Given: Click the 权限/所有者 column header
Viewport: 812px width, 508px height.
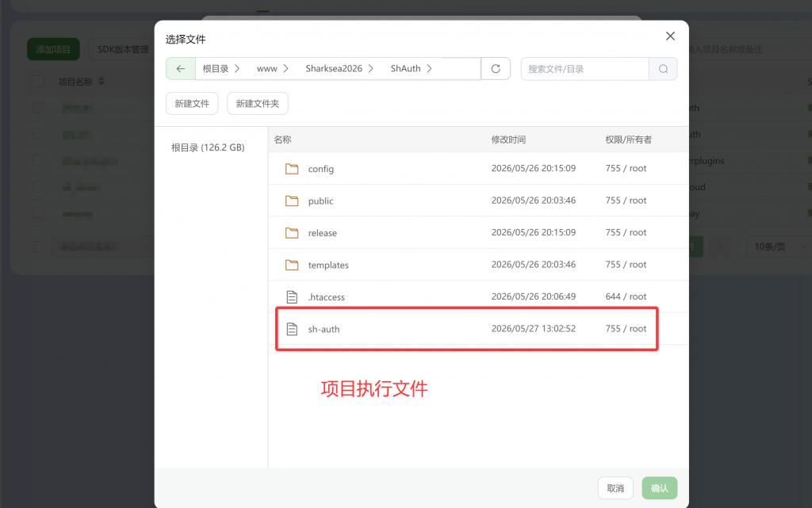Looking at the screenshot, I should (x=628, y=139).
